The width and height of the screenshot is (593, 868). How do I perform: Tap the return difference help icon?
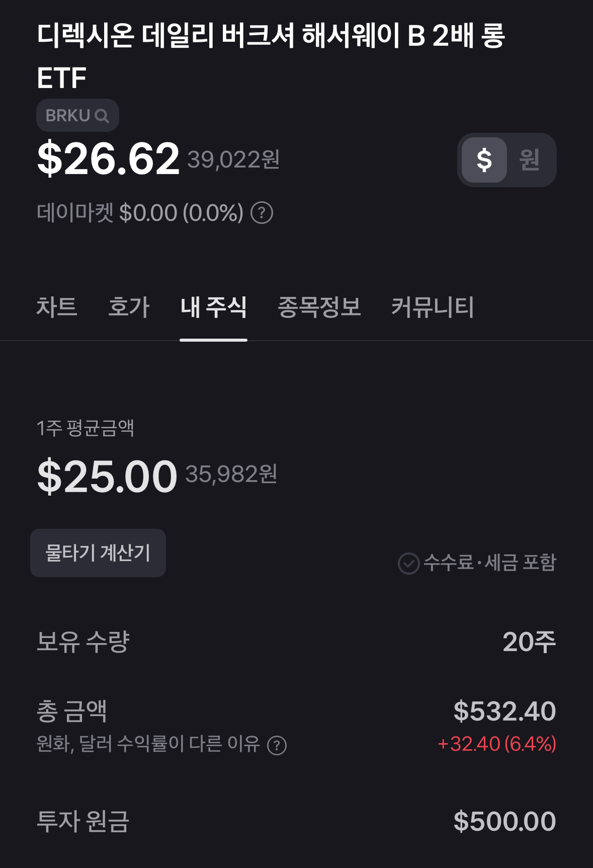tap(277, 745)
